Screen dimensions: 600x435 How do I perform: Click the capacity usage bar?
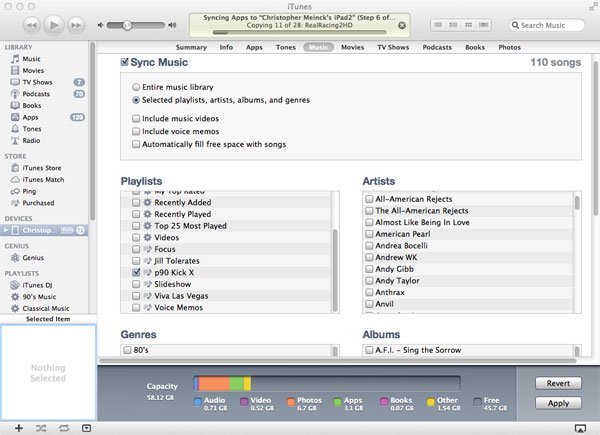pyautogui.click(x=327, y=383)
